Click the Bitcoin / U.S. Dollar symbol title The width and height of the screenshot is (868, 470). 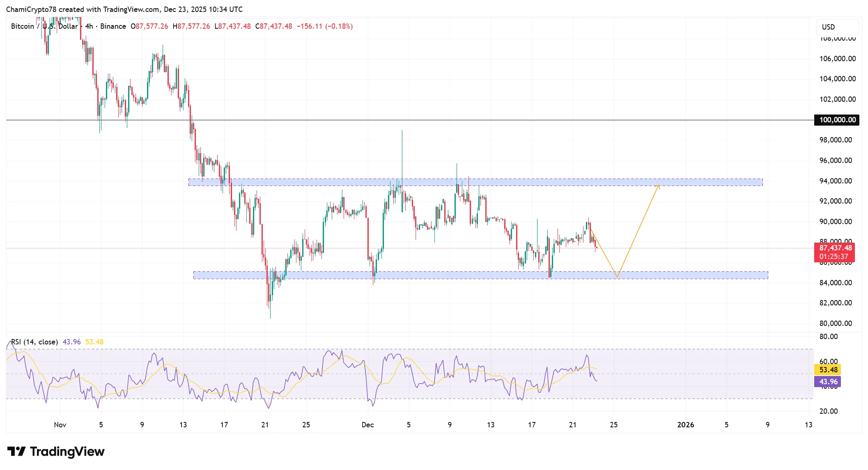click(44, 26)
